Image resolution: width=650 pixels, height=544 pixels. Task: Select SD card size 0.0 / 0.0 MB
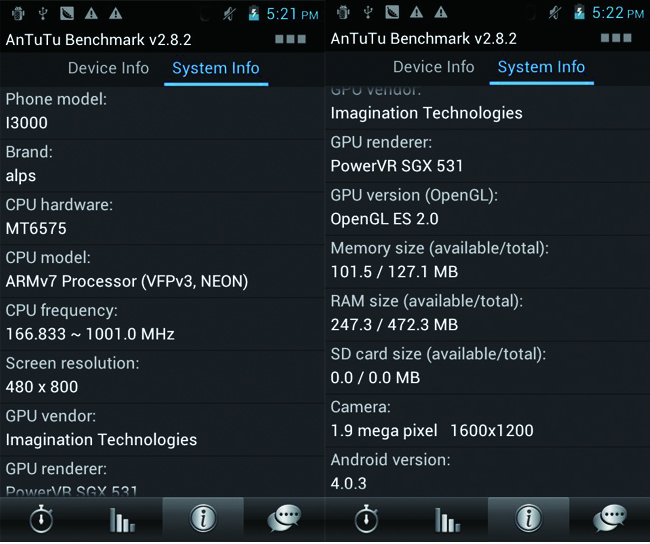pos(375,378)
